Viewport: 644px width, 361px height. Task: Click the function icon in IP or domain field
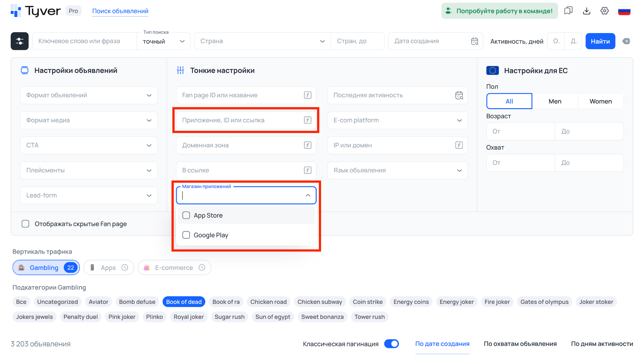(459, 145)
